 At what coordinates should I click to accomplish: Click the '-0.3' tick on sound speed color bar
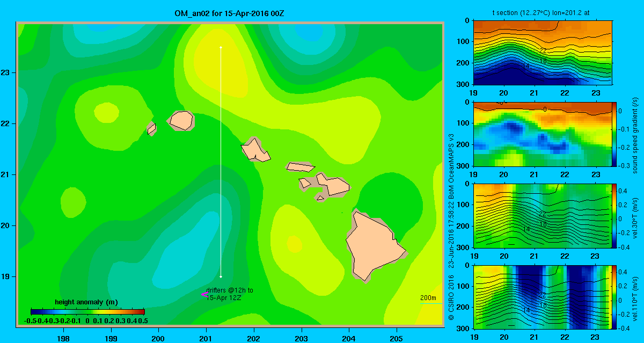pos(625,166)
